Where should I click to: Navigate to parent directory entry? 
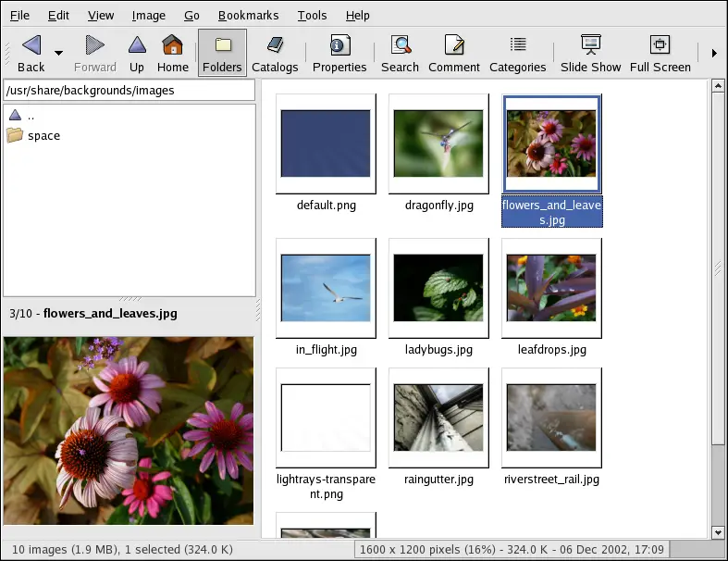31,116
